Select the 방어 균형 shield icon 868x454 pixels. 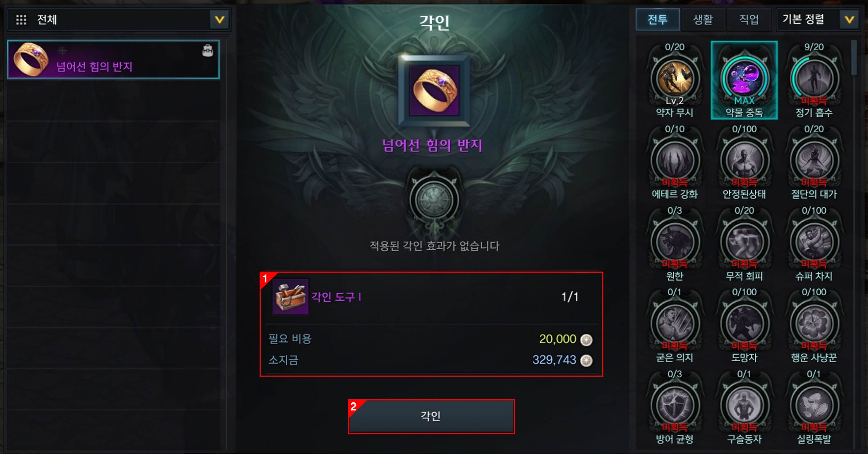click(675, 405)
